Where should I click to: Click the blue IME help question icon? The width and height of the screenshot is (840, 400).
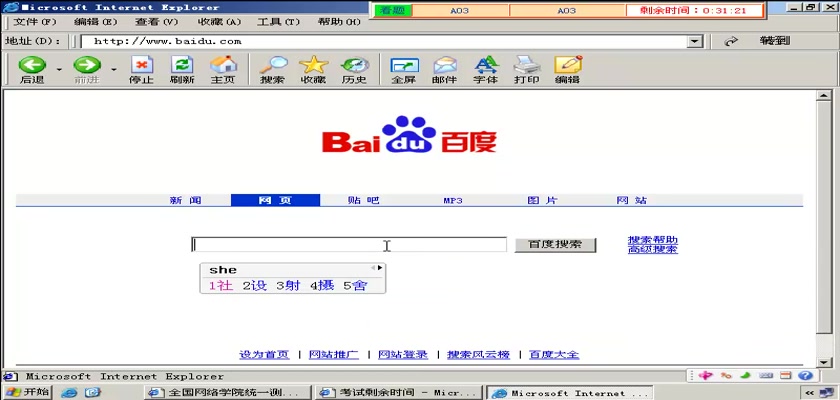click(x=806, y=376)
